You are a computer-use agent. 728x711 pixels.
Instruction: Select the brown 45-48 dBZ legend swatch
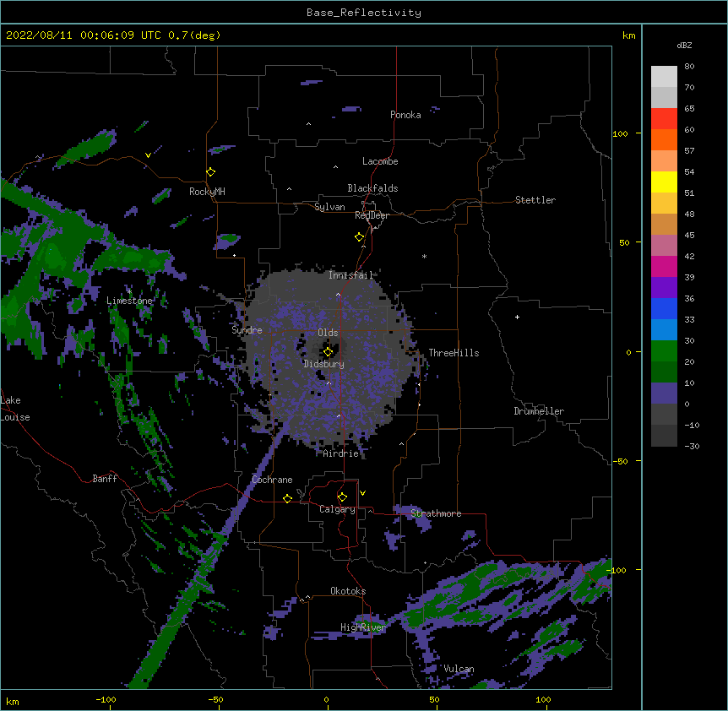coord(664,224)
